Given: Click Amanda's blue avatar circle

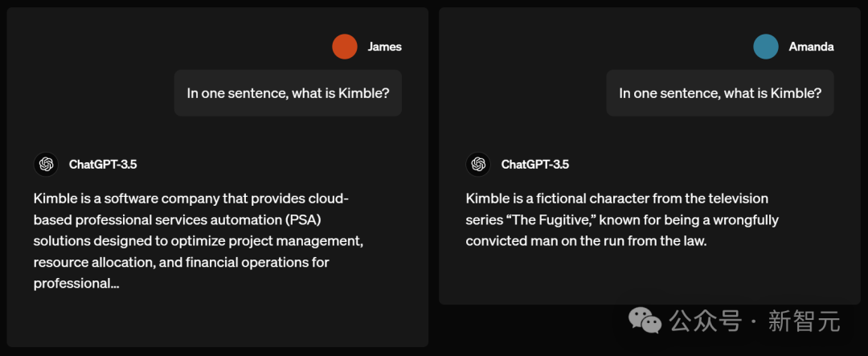Looking at the screenshot, I should point(766,47).
